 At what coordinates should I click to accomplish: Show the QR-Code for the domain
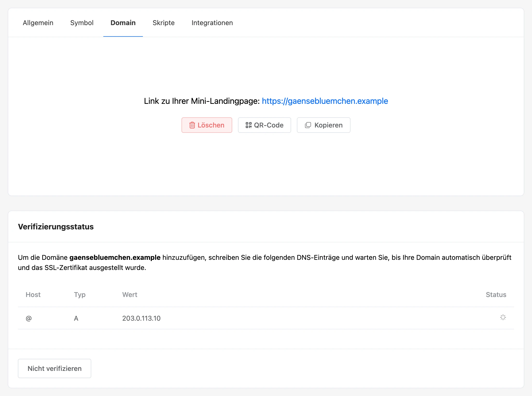click(x=265, y=125)
